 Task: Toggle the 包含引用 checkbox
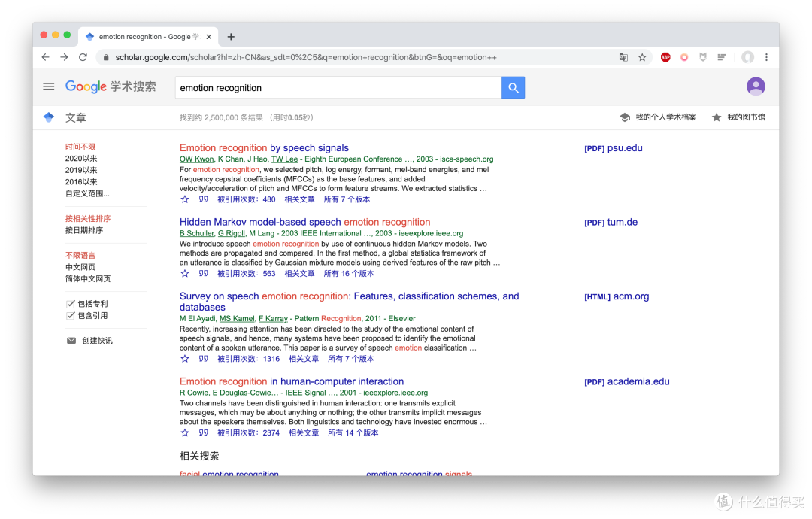coord(71,315)
